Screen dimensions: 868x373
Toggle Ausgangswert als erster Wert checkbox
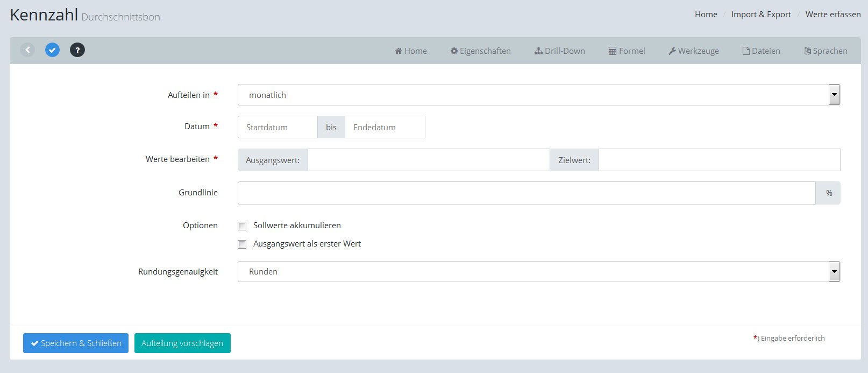(243, 244)
